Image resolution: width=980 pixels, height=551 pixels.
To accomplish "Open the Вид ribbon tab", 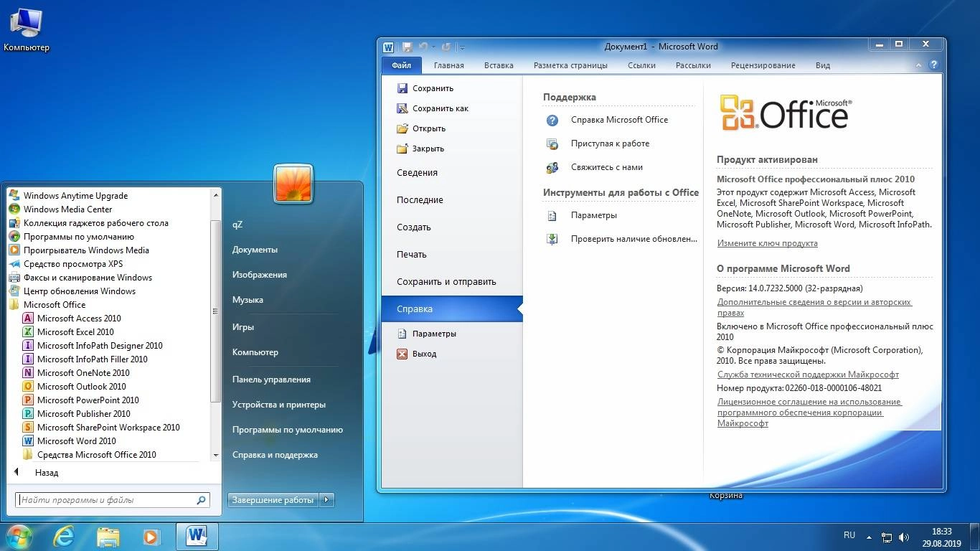I will tap(823, 65).
